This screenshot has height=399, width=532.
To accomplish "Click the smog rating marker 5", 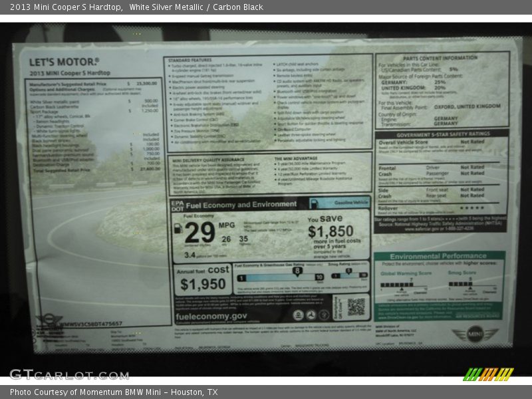I will pos(348,271).
